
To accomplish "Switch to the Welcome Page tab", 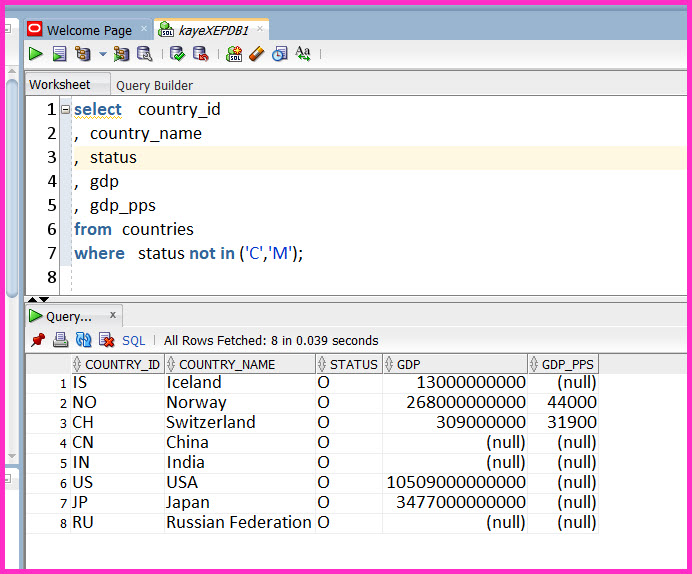I will [x=89, y=30].
